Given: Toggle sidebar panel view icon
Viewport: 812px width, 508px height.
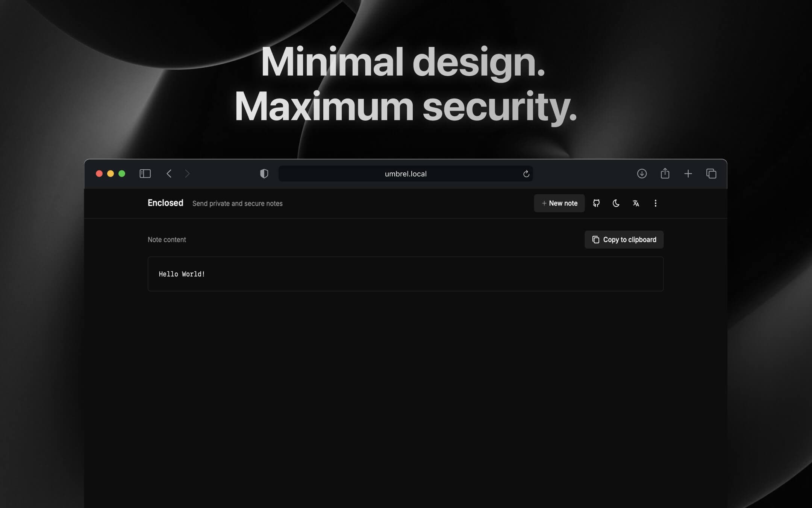Looking at the screenshot, I should coord(145,174).
